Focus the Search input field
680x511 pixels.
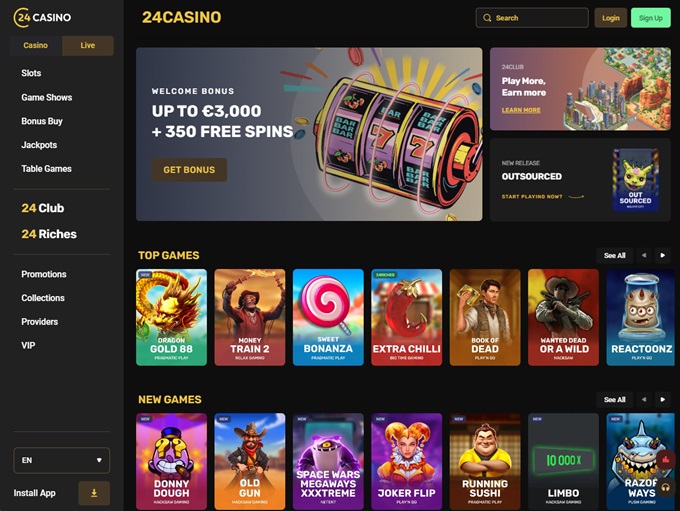point(532,18)
